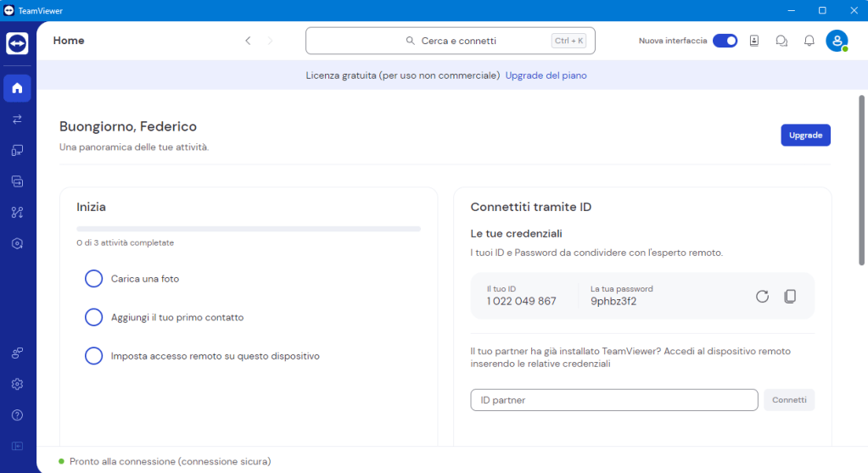
Task: Open the contacts book icon in header
Action: click(x=754, y=41)
